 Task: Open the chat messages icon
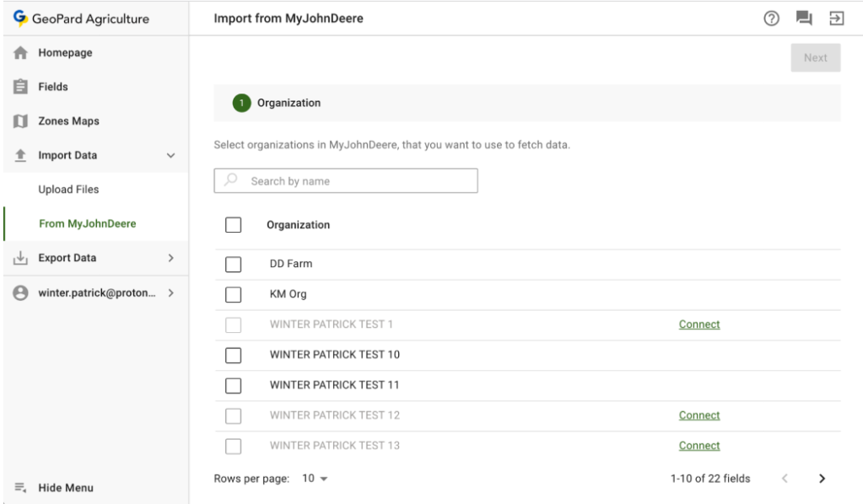click(804, 19)
